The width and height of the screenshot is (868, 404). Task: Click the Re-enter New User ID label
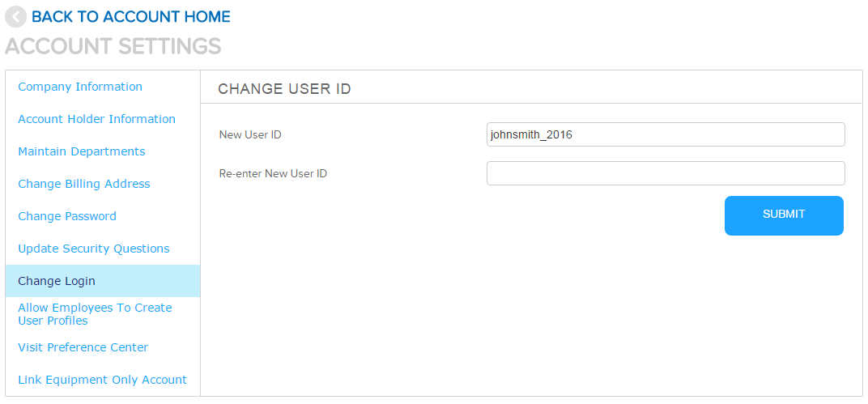coord(273,173)
